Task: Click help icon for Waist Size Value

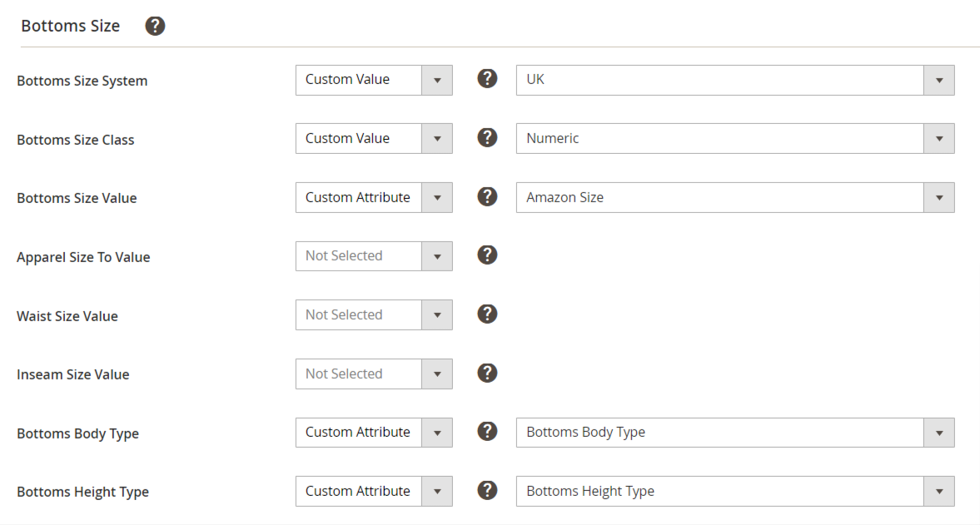Action: (x=488, y=315)
